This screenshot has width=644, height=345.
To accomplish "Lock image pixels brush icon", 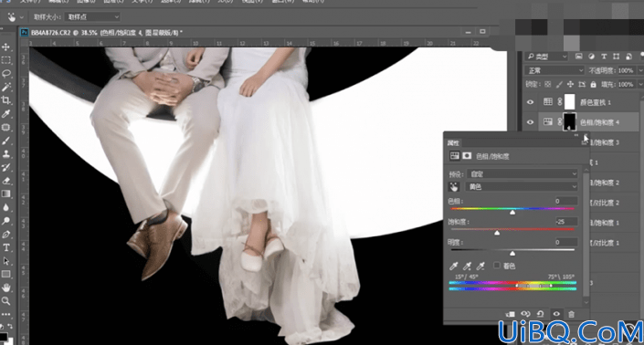I will [x=559, y=84].
